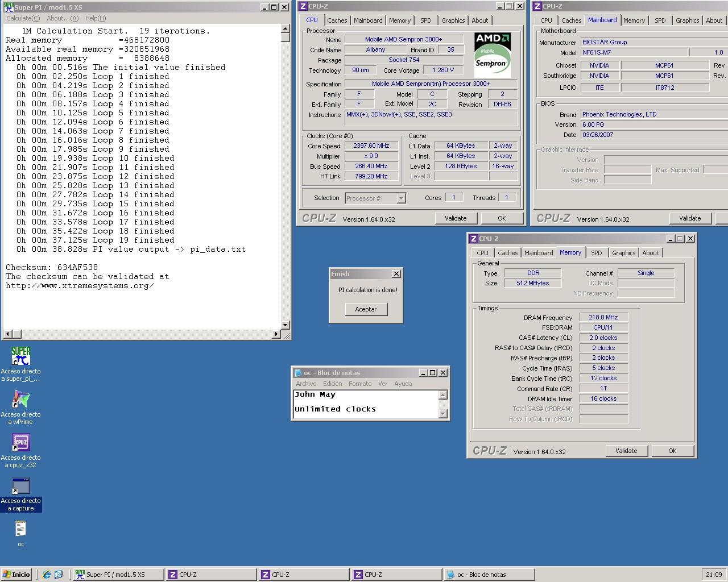728x582 pixels.
Task: Select CPU tab in CPU-Z Memory window
Action: 483,253
